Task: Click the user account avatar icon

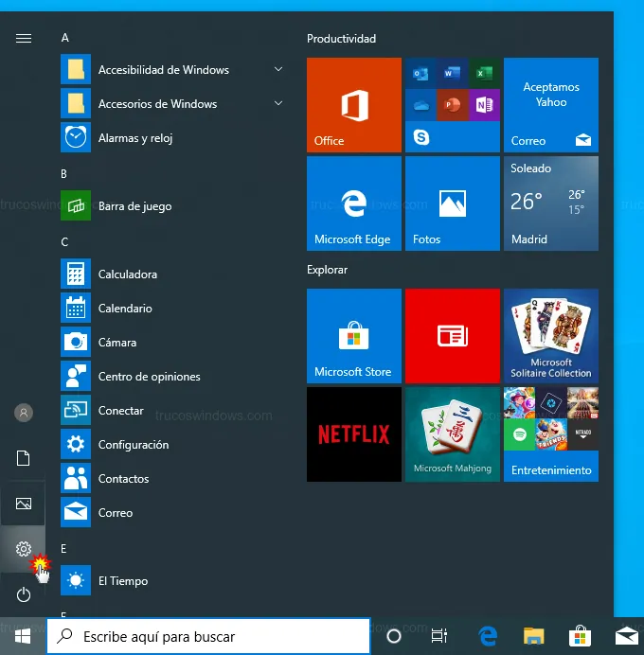Action: tap(24, 413)
